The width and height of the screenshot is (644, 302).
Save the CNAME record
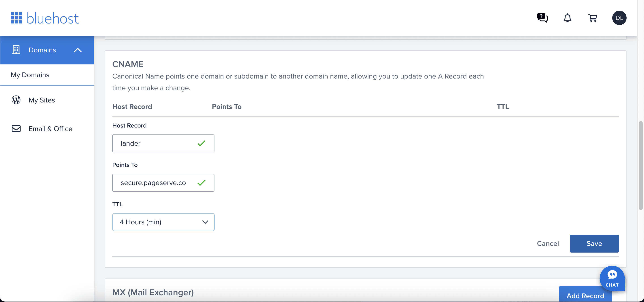pos(594,243)
